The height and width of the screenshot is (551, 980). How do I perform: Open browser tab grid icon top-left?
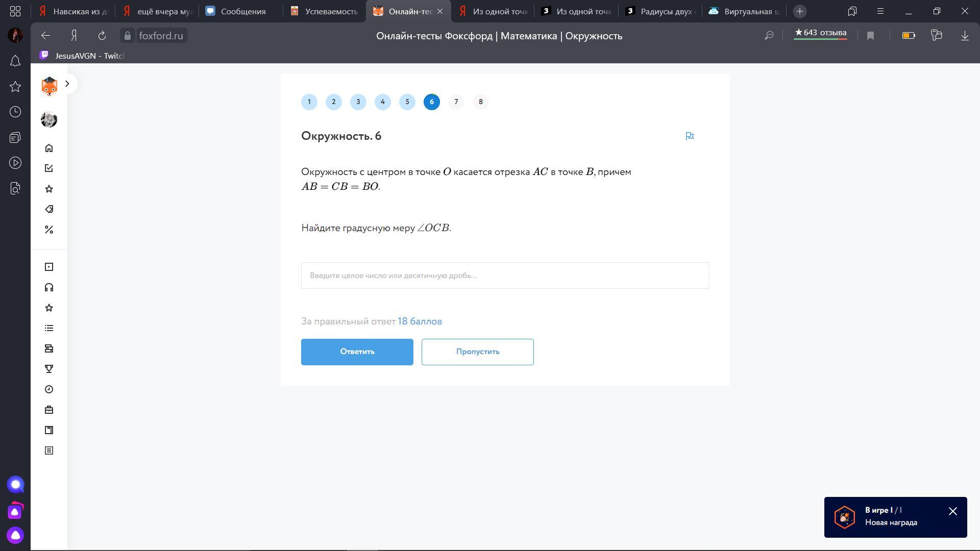pyautogui.click(x=15, y=11)
